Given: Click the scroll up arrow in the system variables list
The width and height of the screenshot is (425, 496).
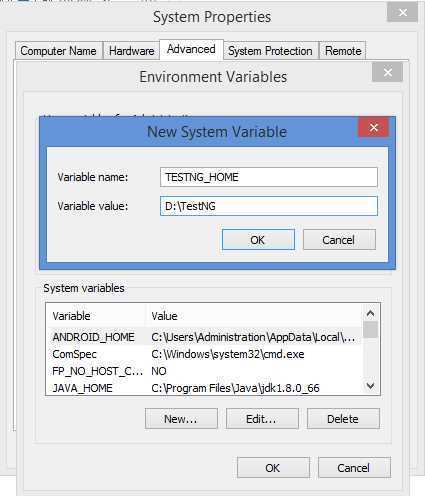Looking at the screenshot, I should coord(370,313).
